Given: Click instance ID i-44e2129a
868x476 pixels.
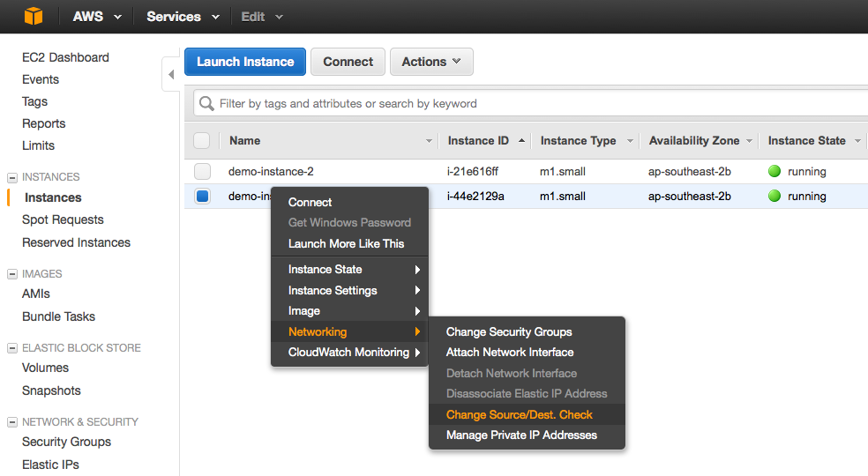Looking at the screenshot, I should [x=475, y=196].
